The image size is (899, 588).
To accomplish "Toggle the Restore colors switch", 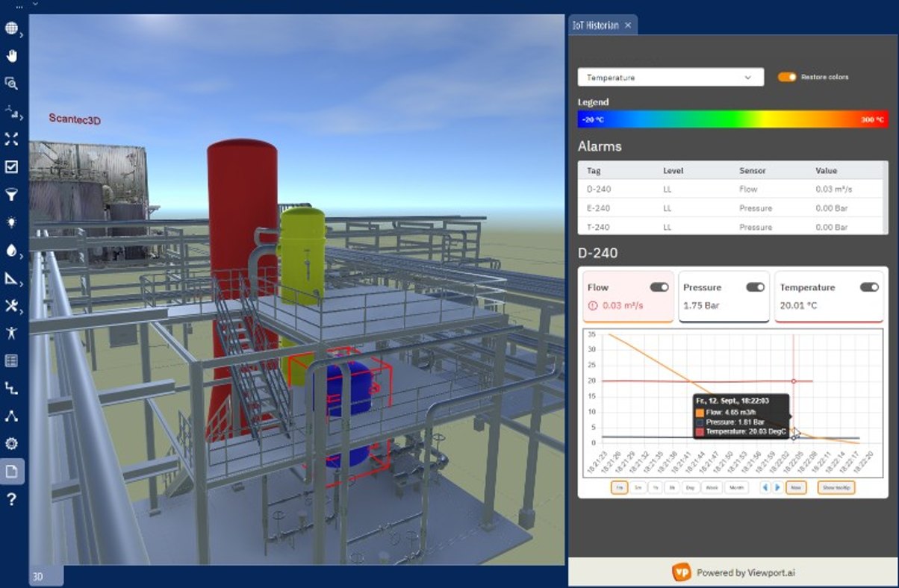I will tap(787, 77).
